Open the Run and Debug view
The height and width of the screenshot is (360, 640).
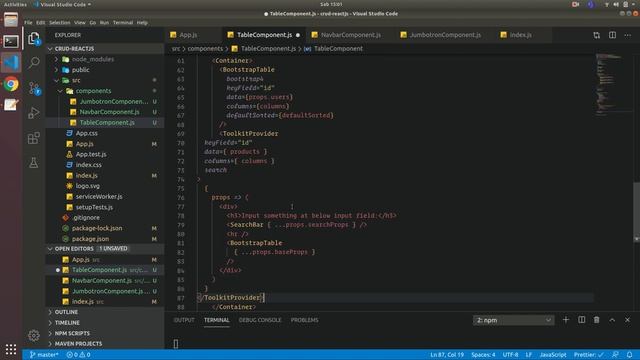coord(34,113)
